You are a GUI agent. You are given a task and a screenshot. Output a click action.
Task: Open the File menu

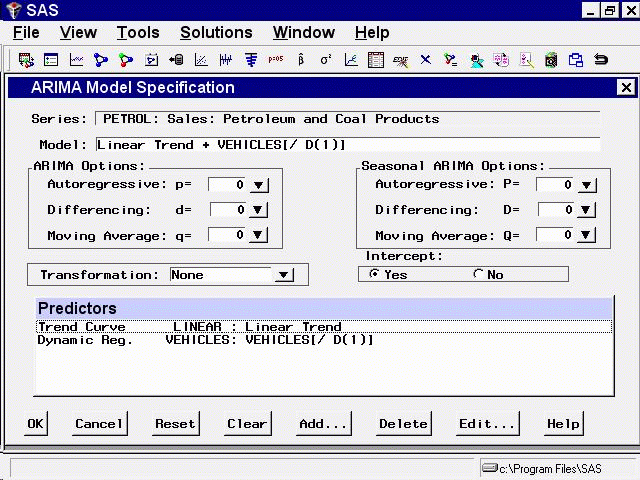point(26,33)
